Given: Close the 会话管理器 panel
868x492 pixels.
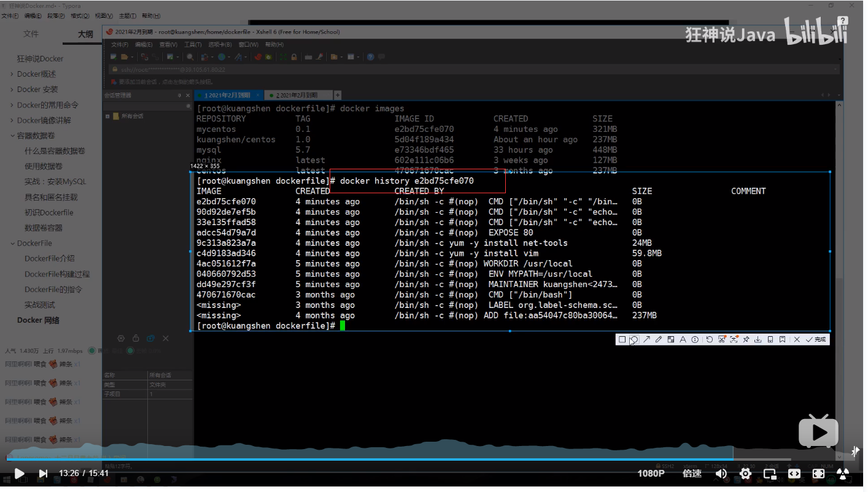Looking at the screenshot, I should (188, 95).
